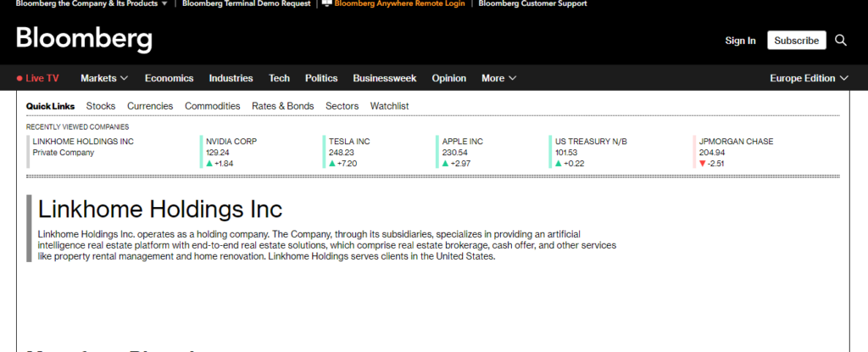
Task: Expand the More navigation dropdown
Action: click(x=498, y=78)
